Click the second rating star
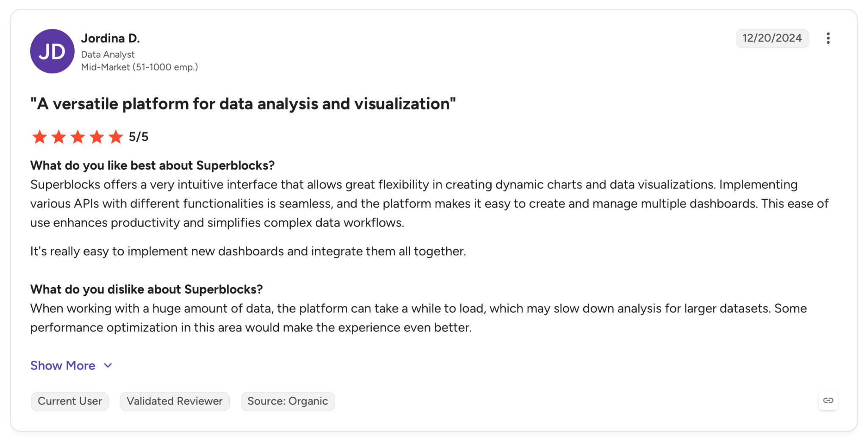868x440 pixels. click(58, 137)
